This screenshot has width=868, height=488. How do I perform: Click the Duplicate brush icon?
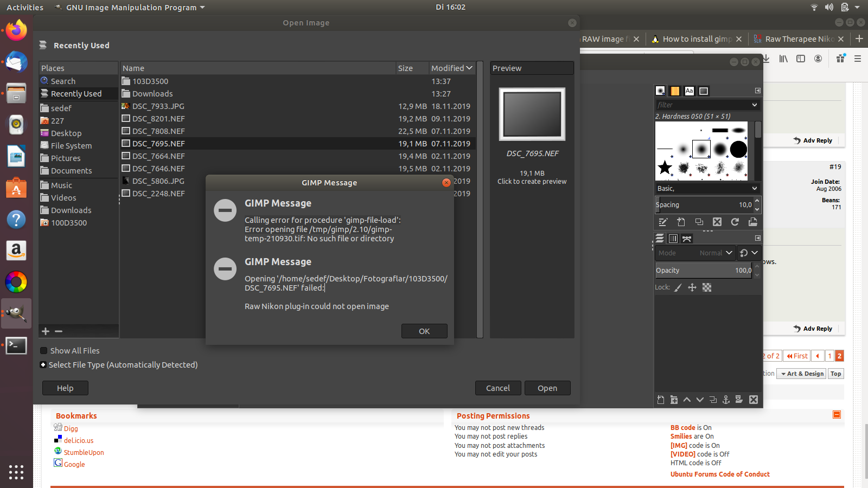(699, 222)
